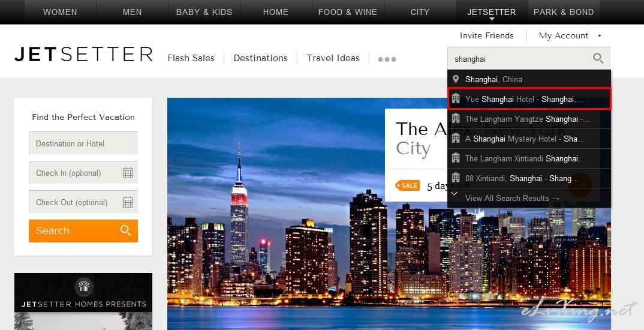Pick The Langham Xintiandi Shanghai suggestion
Viewport: 644px width, 330px height.
pos(529,158)
